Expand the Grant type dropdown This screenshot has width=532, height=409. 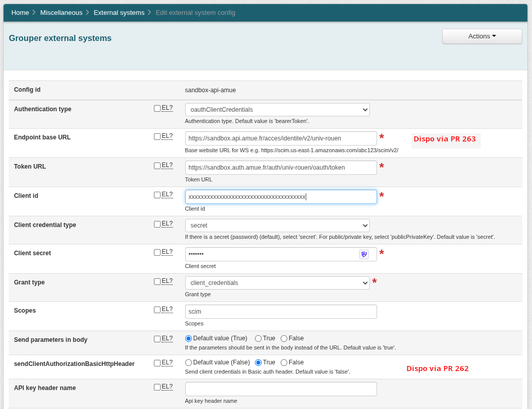click(277, 283)
